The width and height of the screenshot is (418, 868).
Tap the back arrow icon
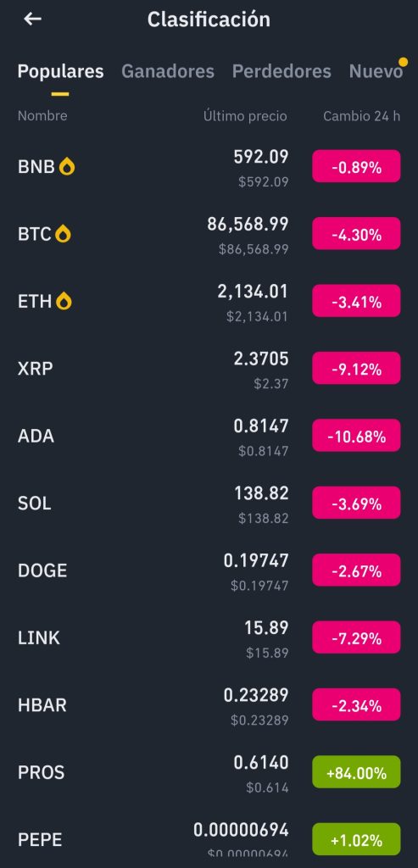click(33, 19)
